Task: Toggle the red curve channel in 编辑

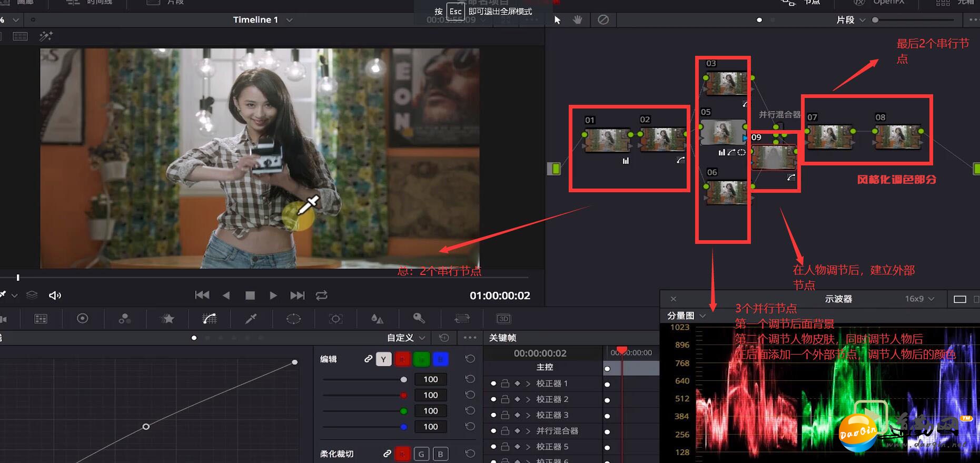Action: (402, 359)
